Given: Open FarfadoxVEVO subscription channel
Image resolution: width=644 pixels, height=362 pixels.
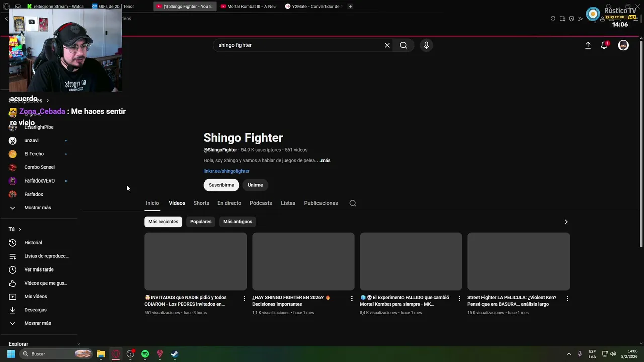Looking at the screenshot, I should [39, 181].
